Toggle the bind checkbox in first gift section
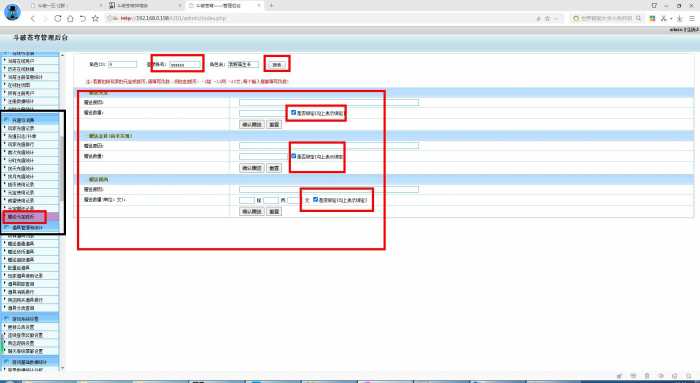The image size is (700, 383). 293,113
